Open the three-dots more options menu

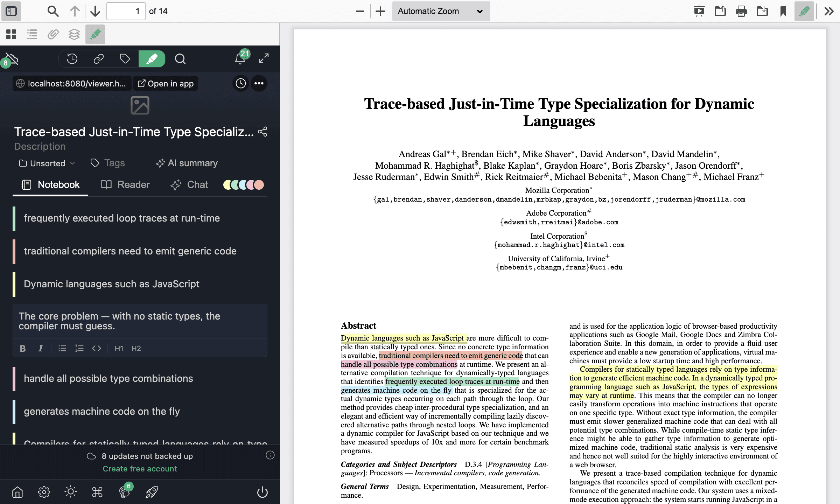point(259,83)
